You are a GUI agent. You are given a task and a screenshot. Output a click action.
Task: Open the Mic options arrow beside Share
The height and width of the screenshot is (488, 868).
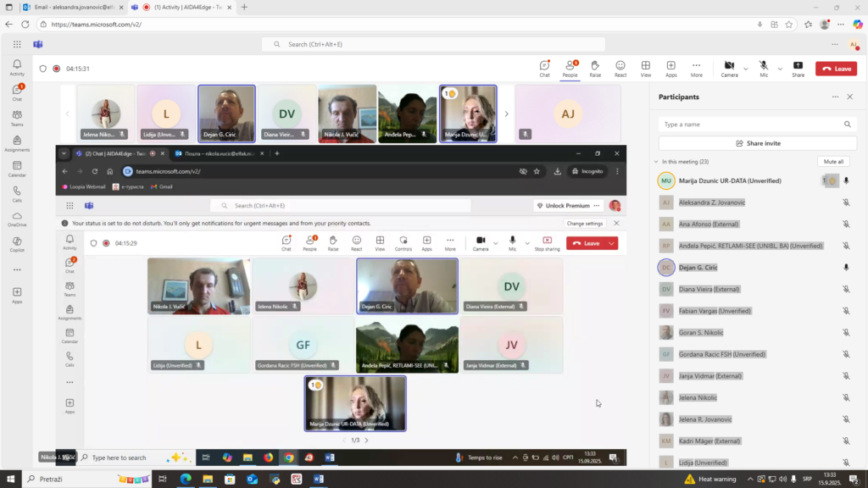[777, 69]
